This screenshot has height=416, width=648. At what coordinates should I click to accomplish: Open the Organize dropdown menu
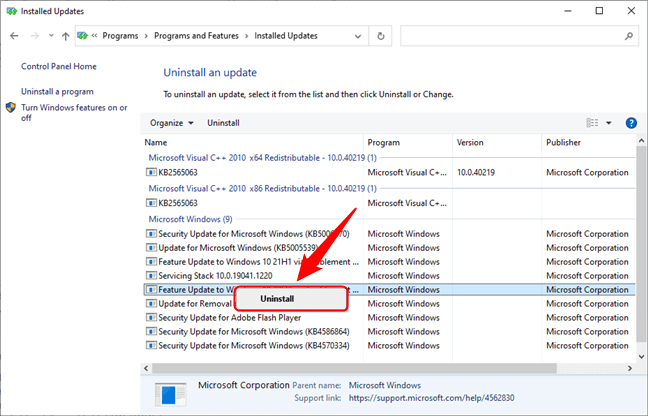tap(172, 123)
